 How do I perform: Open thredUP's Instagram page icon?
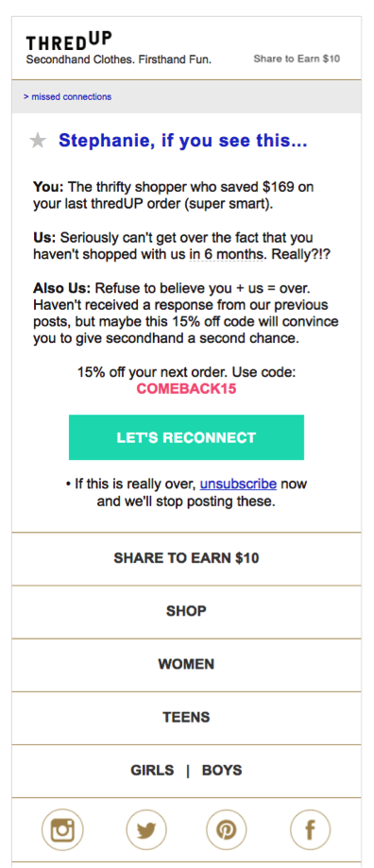click(62, 830)
